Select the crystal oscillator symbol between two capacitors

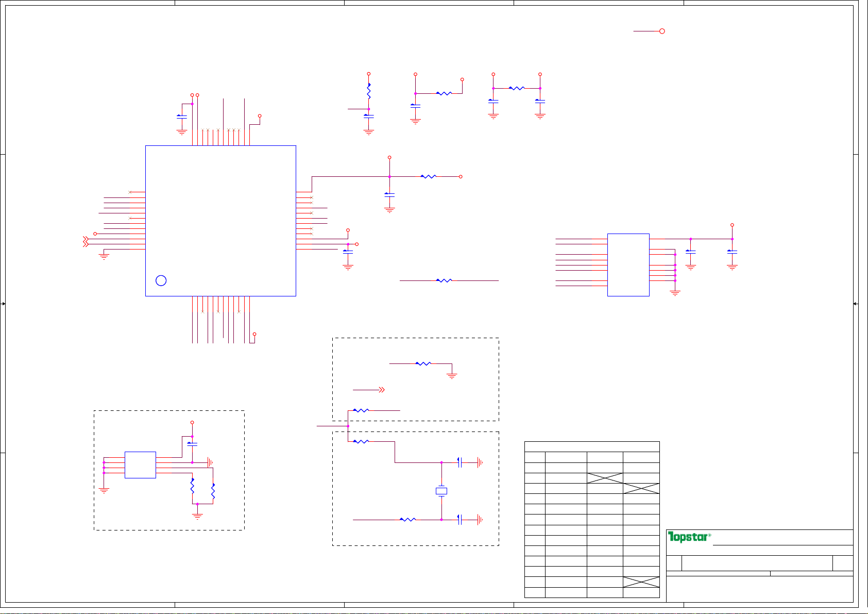click(x=441, y=491)
